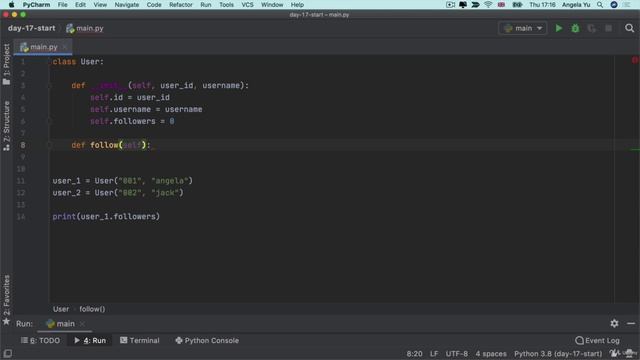Close the main.py editor tab
The width and height of the screenshot is (640, 360).
[x=64, y=47]
